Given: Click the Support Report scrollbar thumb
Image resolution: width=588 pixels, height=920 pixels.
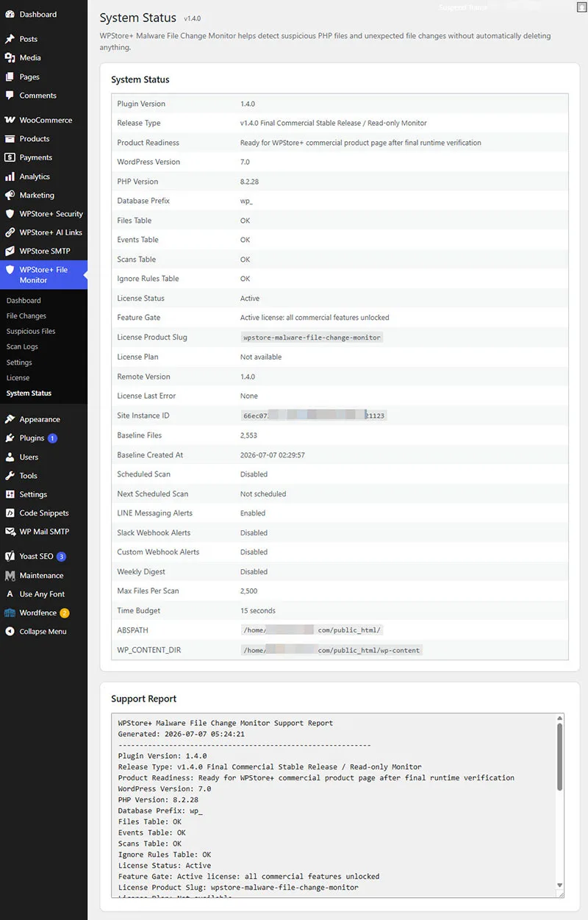Looking at the screenshot, I should coord(560,757).
